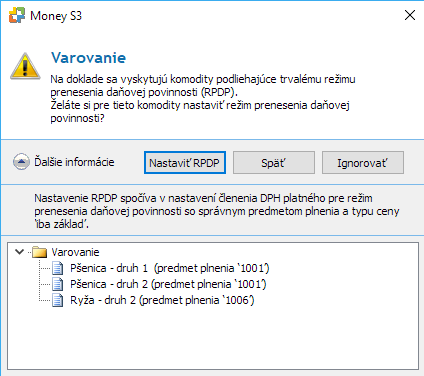This screenshot has width=424, height=376.
Task: Click the Ignorovať button
Action: (x=363, y=163)
